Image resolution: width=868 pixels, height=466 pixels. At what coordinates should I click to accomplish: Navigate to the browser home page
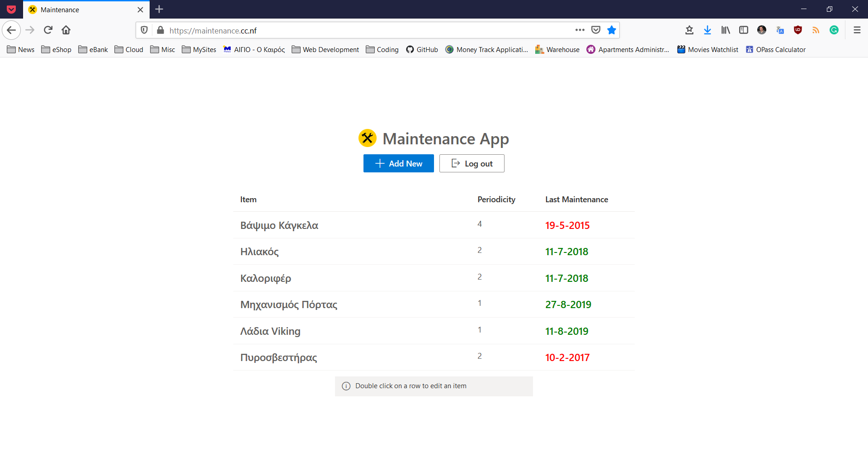[x=66, y=30]
